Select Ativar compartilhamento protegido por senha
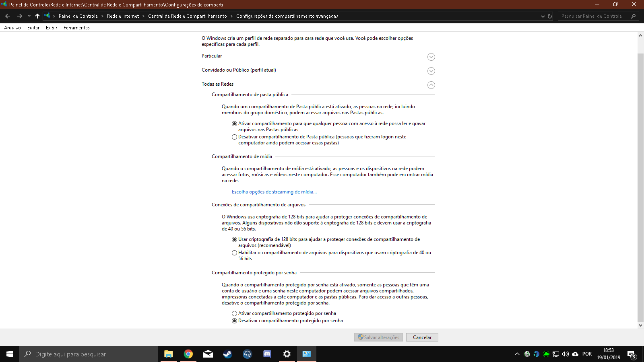 click(x=234, y=314)
